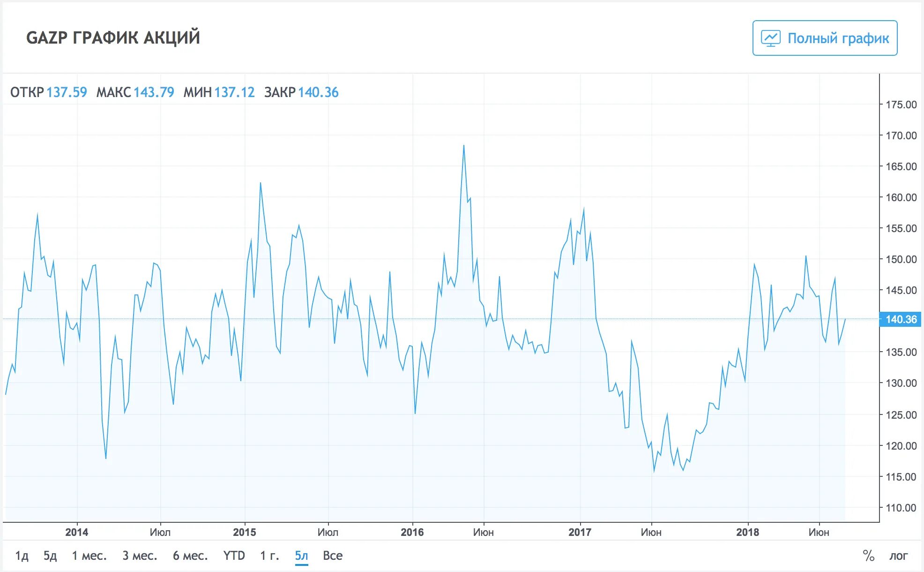
Task: Switch to the 1 мес. range
Action: point(89,556)
